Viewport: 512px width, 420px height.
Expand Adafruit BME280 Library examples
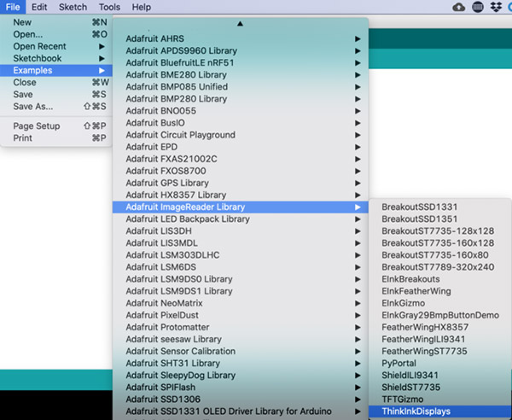[x=241, y=75]
